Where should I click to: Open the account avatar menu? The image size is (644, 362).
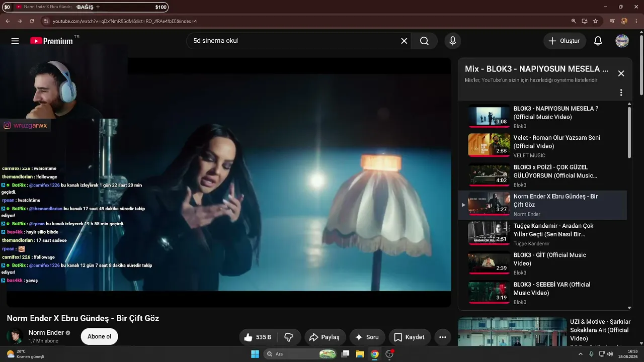click(x=622, y=41)
